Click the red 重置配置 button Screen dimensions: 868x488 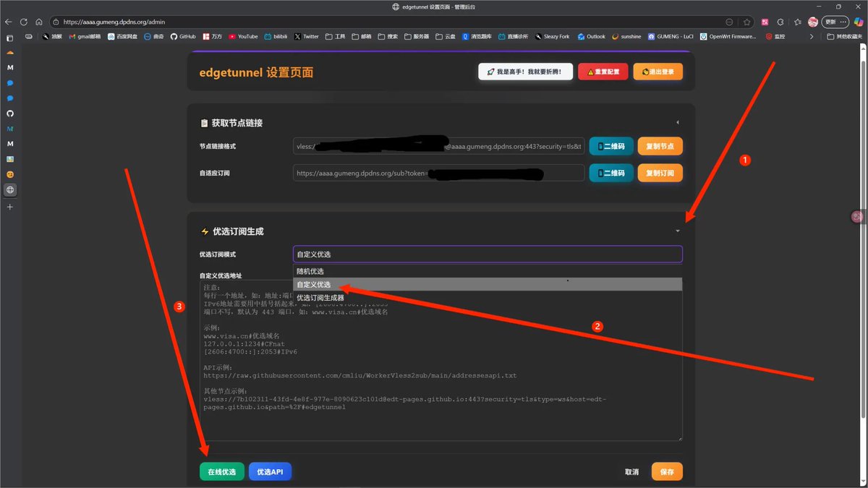coord(603,72)
